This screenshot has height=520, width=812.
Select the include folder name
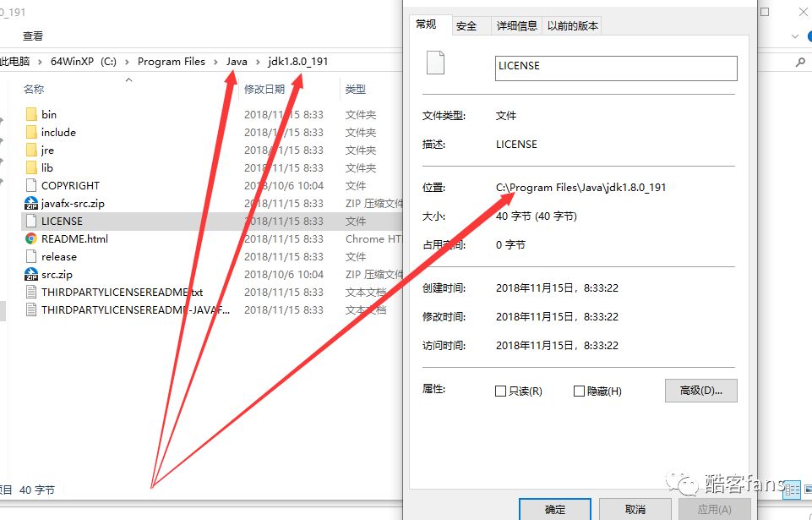pos(58,132)
